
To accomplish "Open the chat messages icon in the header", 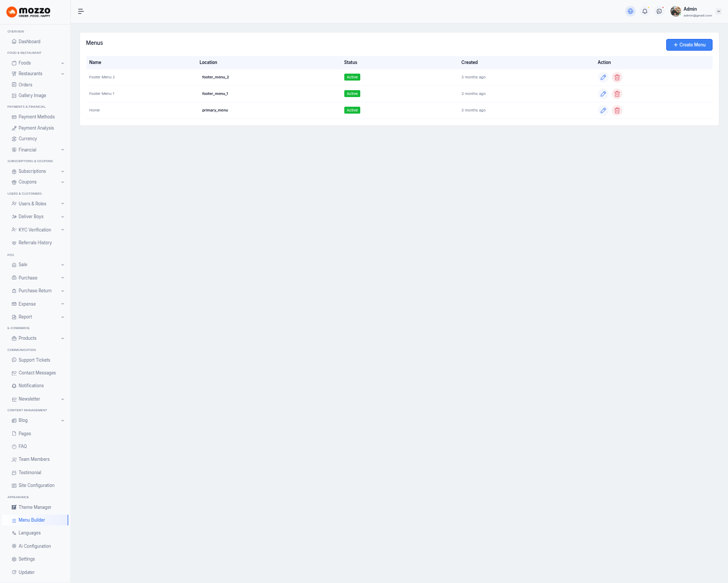I will [659, 11].
